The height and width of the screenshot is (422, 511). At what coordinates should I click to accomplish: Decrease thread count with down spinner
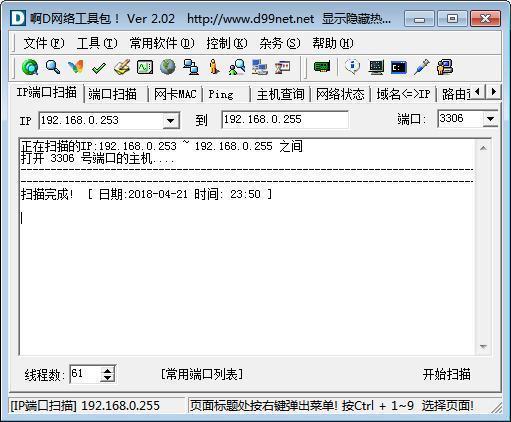[107, 378]
